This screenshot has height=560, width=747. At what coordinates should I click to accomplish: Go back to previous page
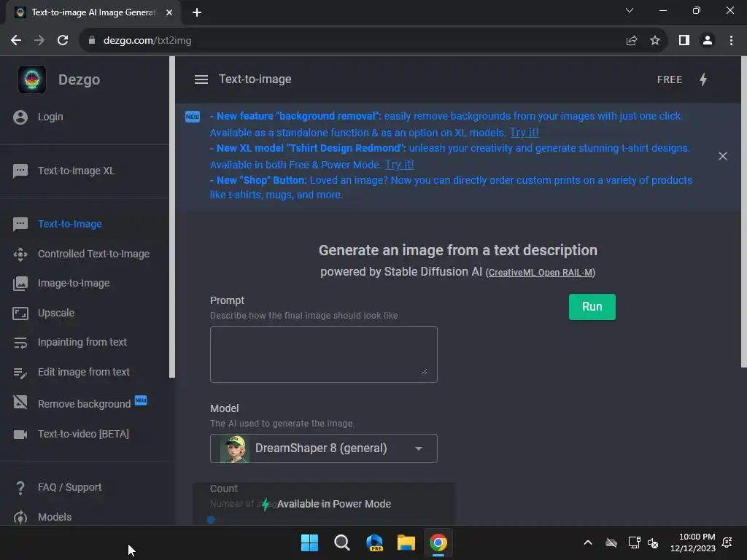click(16, 41)
